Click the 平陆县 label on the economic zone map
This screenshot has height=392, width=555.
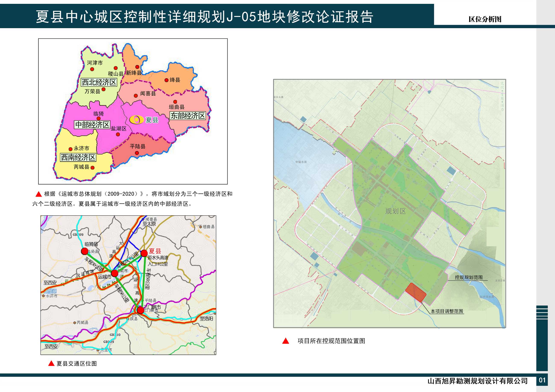click(x=137, y=146)
